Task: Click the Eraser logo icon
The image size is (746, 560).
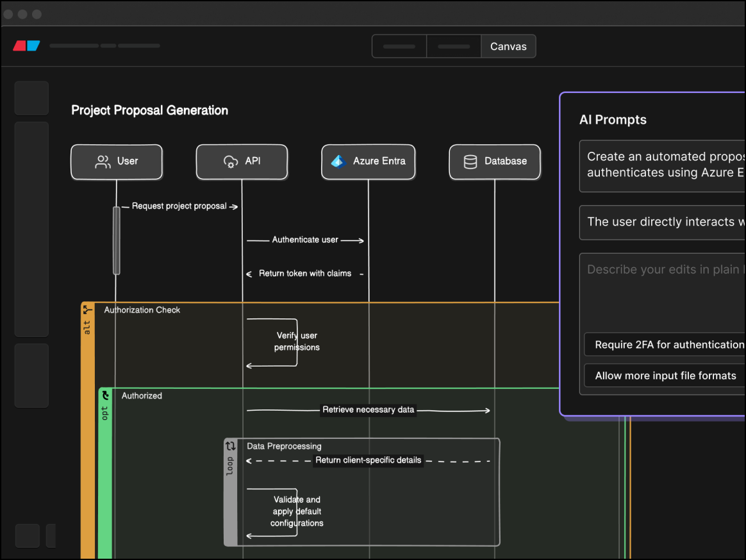Action: click(x=27, y=45)
